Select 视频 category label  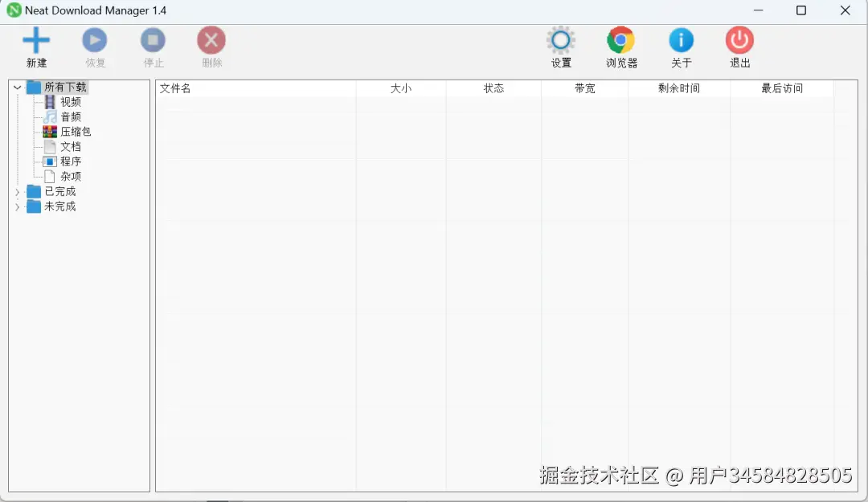point(71,102)
